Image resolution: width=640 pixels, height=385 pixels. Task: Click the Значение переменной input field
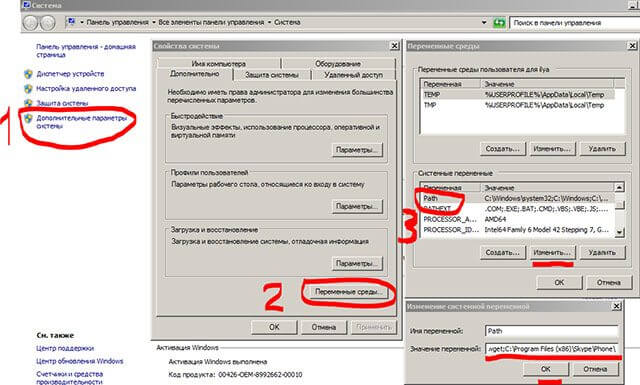[552, 349]
